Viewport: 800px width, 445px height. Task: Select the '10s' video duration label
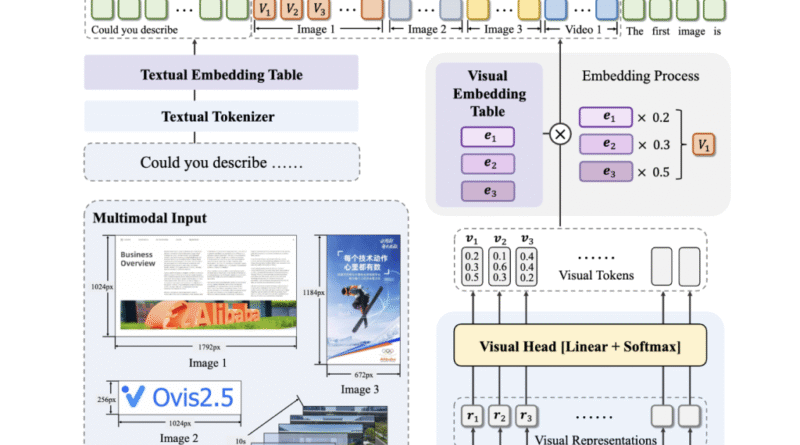tap(240, 441)
